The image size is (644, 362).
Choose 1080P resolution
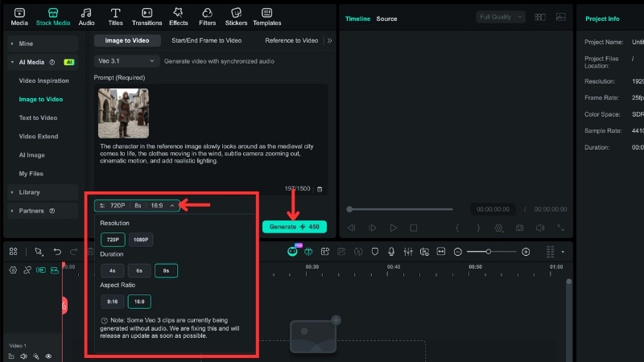tap(141, 240)
